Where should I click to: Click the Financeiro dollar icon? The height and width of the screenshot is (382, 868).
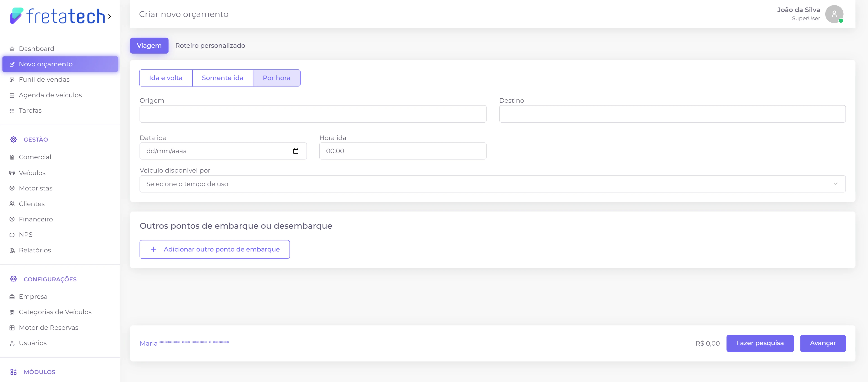coord(12,219)
